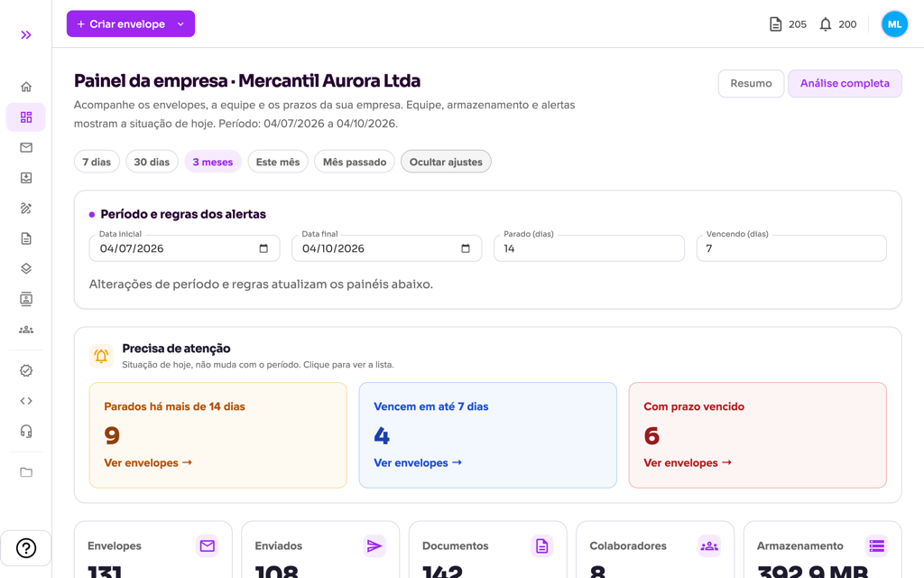
Task: Click the help question mark button
Action: pyautogui.click(x=26, y=548)
